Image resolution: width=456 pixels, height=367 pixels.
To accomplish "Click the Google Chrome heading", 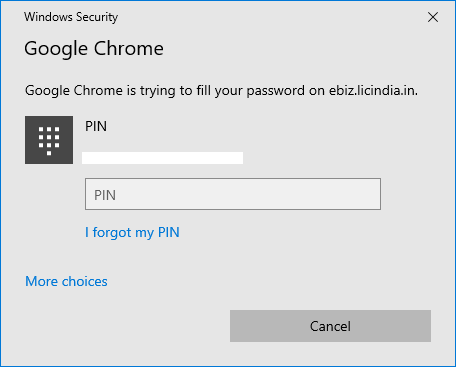I will point(94,49).
